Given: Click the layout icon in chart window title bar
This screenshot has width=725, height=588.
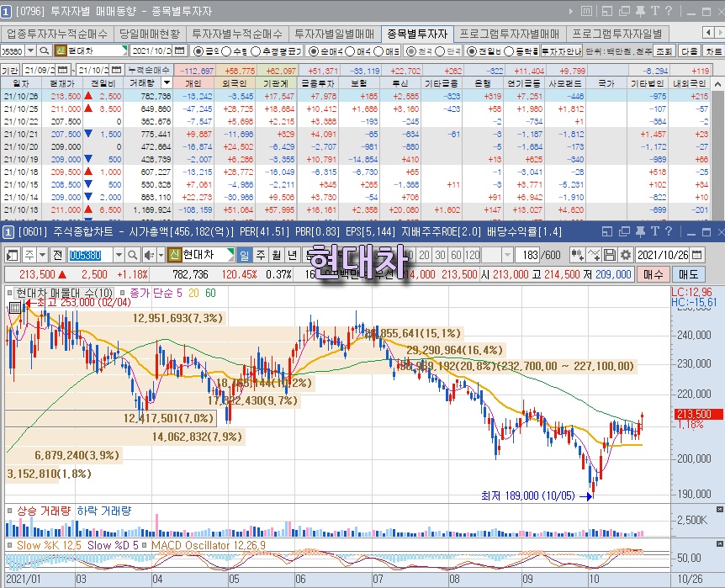Looking at the screenshot, I should (607, 231).
